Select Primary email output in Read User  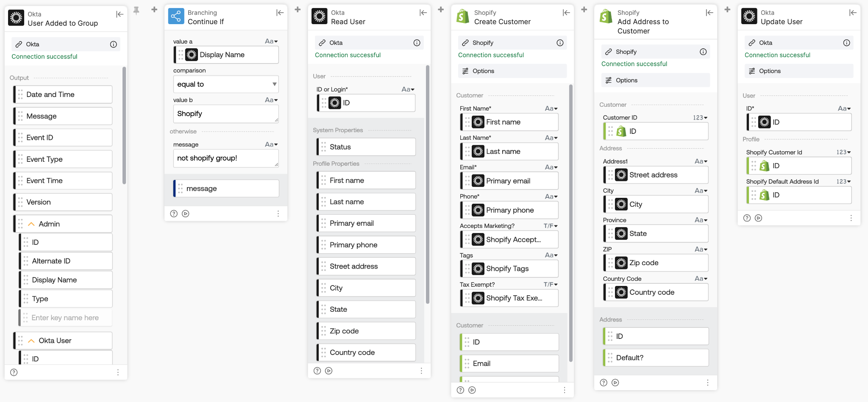tap(366, 223)
